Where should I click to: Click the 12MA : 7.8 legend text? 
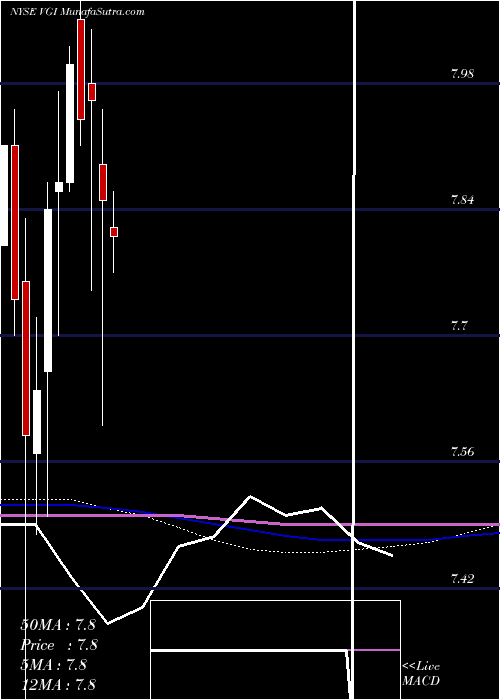coord(58,684)
